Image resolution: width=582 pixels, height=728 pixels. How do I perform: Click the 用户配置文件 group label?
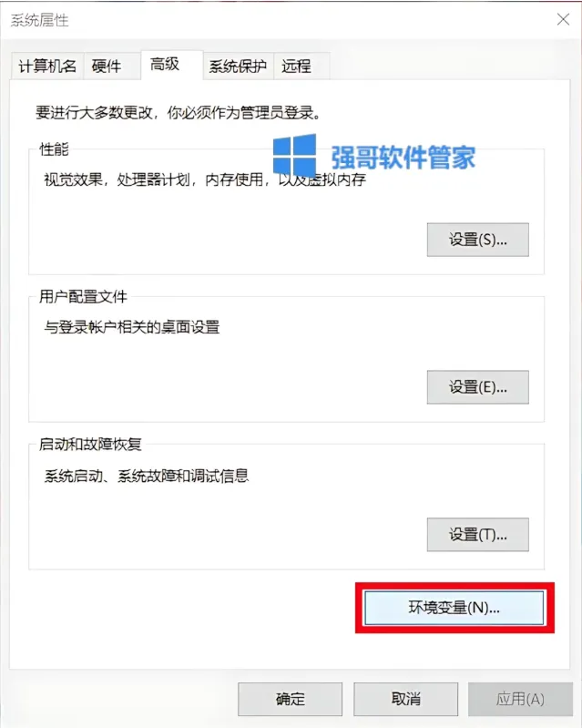[x=83, y=296]
